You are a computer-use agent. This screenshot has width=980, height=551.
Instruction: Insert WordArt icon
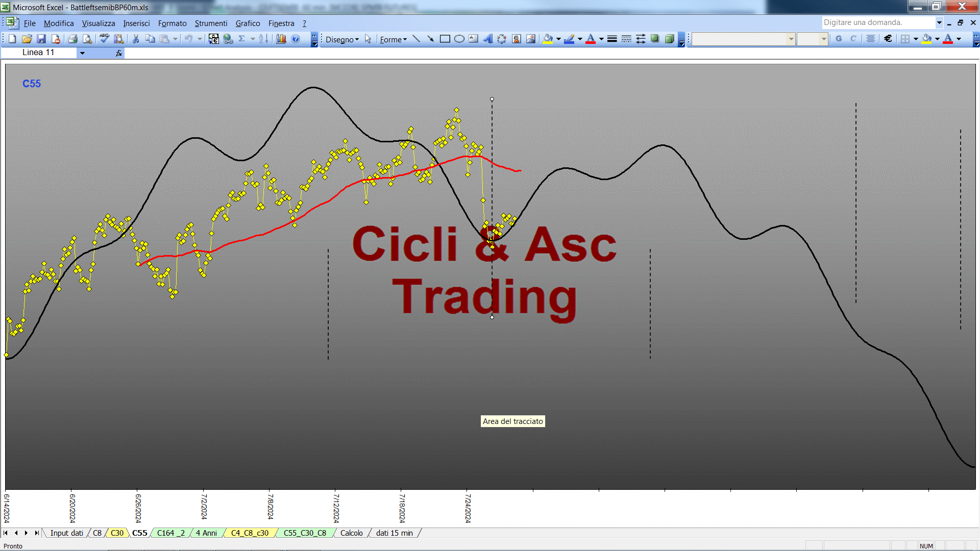488,39
